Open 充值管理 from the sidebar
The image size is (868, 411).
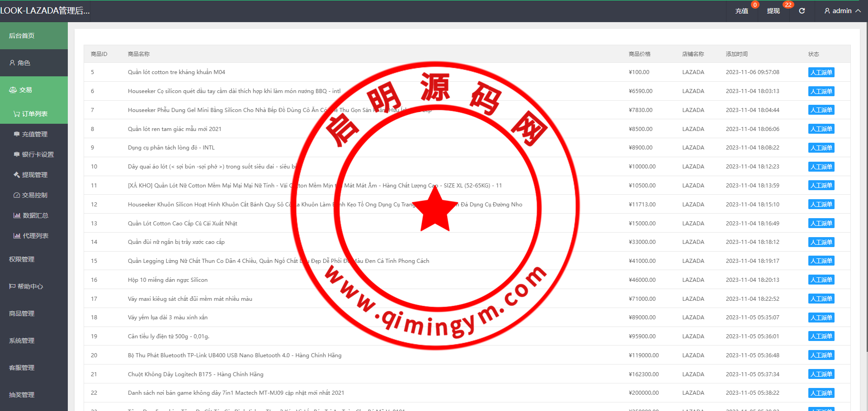(34, 134)
